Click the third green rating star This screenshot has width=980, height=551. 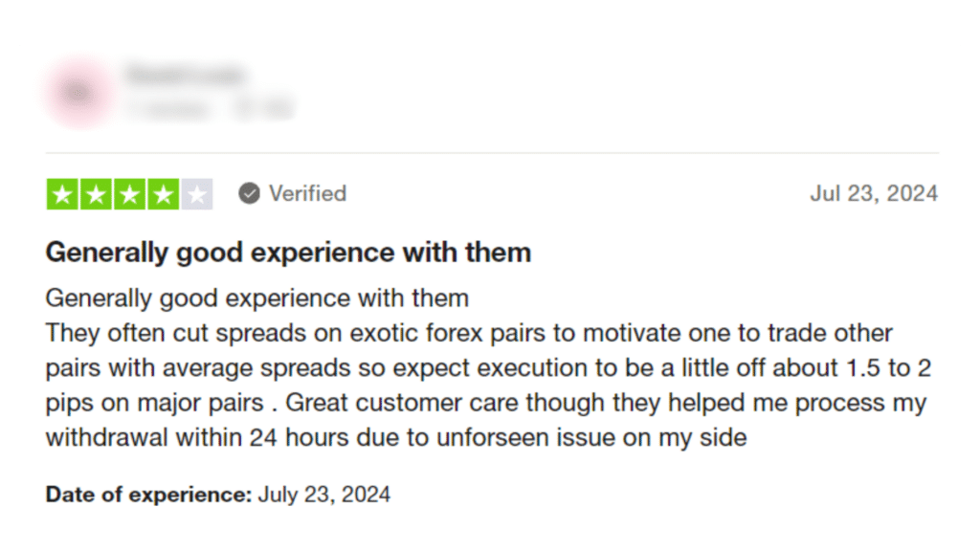(130, 194)
